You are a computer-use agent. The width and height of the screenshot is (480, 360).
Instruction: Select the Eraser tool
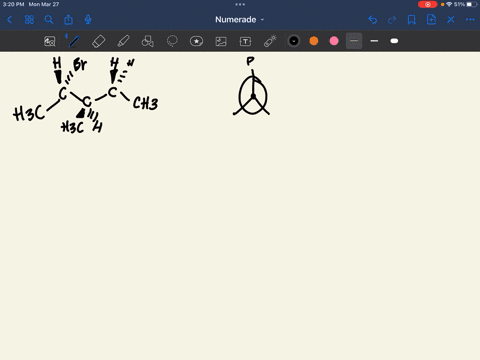(x=99, y=41)
